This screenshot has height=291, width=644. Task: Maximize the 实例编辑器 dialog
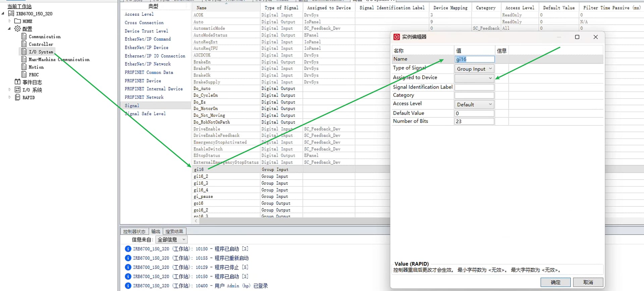click(577, 37)
